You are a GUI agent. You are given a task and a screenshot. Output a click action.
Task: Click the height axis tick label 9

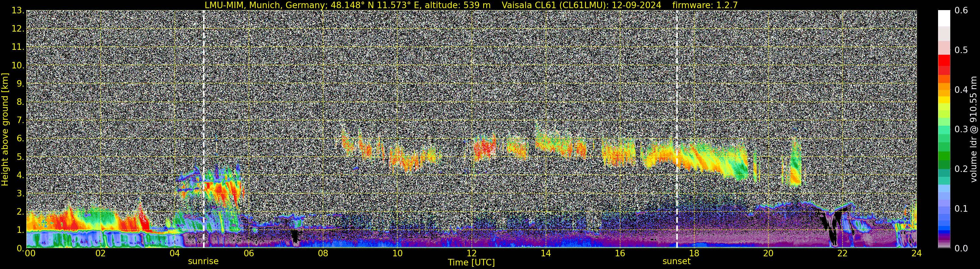pyautogui.click(x=20, y=84)
